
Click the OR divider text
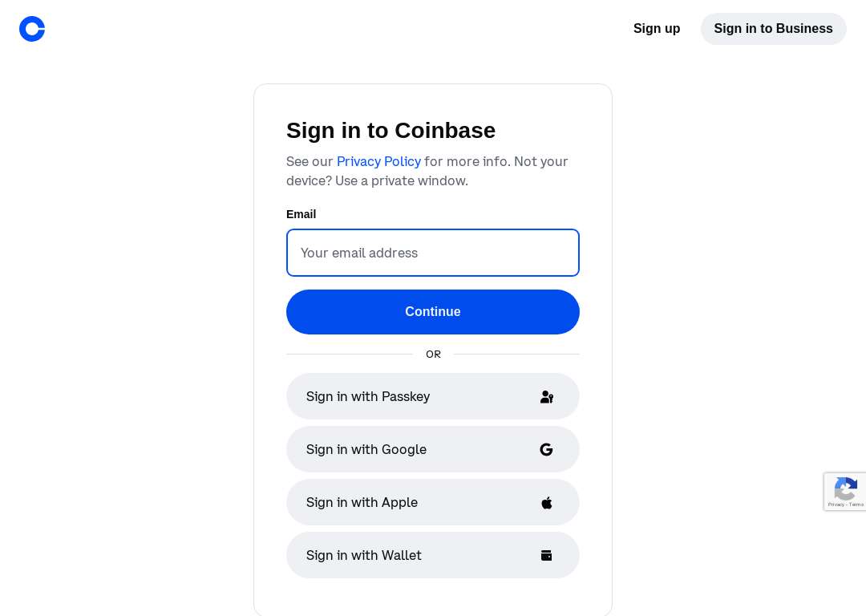[433, 355]
